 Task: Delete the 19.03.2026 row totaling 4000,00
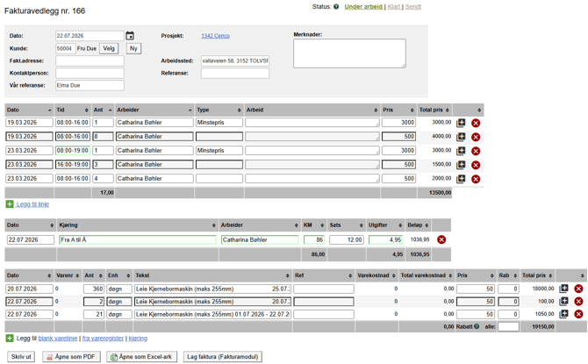click(476, 137)
